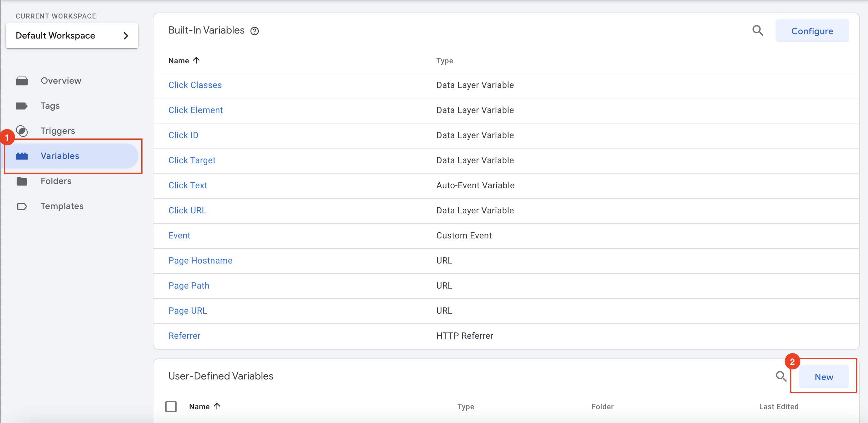
Task: Click the Overview sidebar icon
Action: (x=22, y=81)
